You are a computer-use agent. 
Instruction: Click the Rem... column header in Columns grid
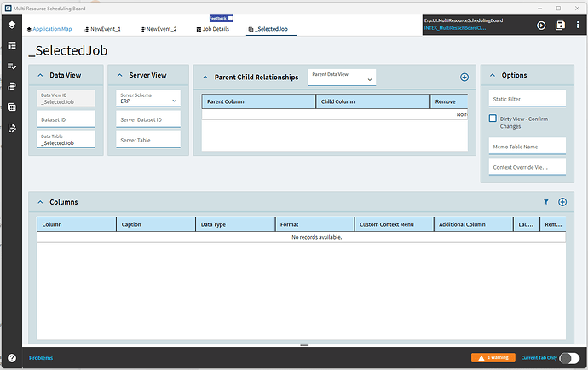(x=553, y=224)
